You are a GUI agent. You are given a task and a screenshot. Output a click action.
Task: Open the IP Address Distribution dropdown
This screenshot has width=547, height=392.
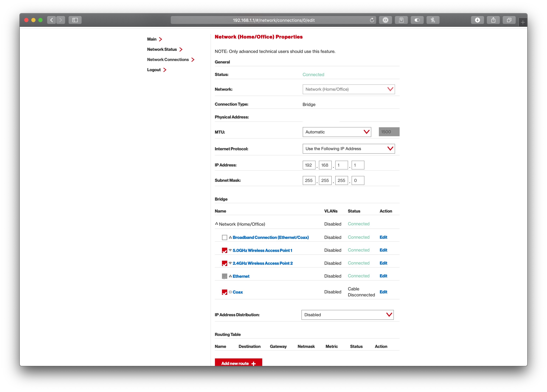click(x=347, y=315)
